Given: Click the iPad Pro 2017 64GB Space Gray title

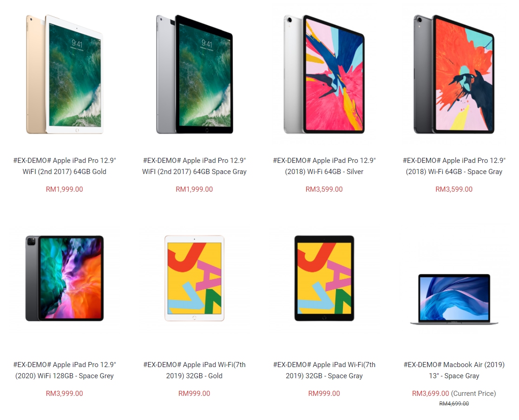Looking at the screenshot, I should pyautogui.click(x=194, y=166).
